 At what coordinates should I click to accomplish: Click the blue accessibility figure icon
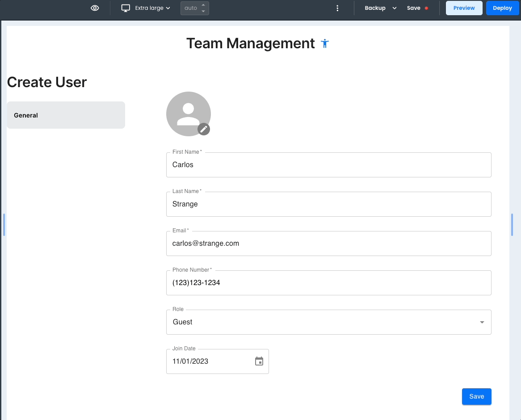[x=325, y=43]
